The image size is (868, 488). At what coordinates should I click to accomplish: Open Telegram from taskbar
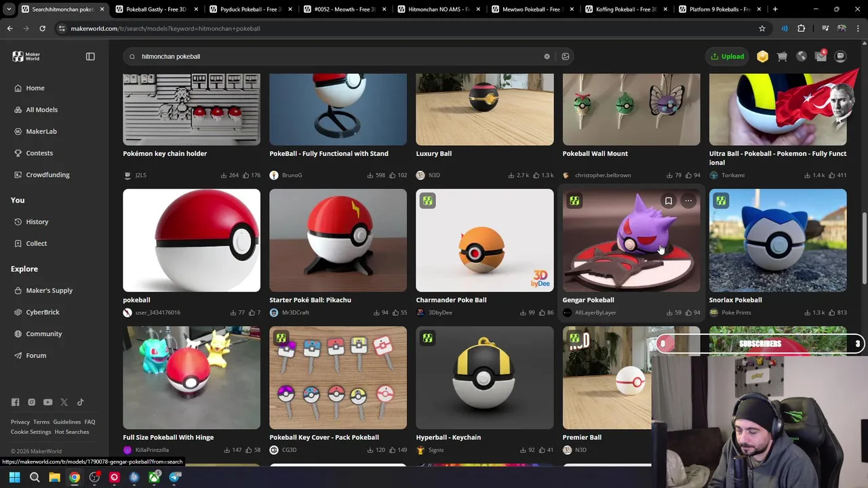[x=175, y=477]
